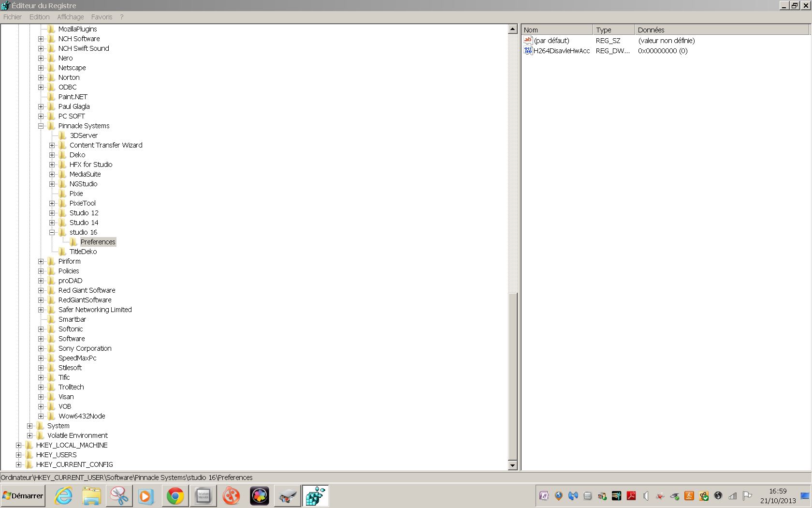812x508 pixels.
Task: Open Google Chrome from the taskbar
Action: click(x=175, y=496)
